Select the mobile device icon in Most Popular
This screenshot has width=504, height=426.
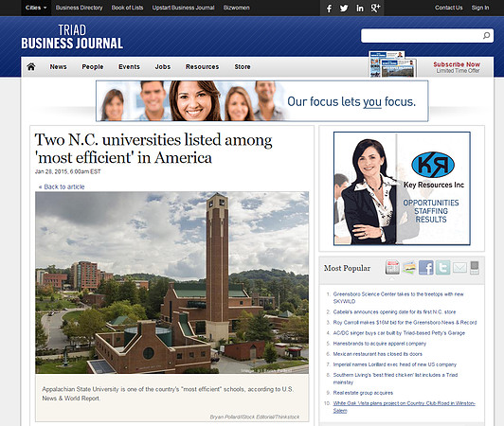[475, 267]
